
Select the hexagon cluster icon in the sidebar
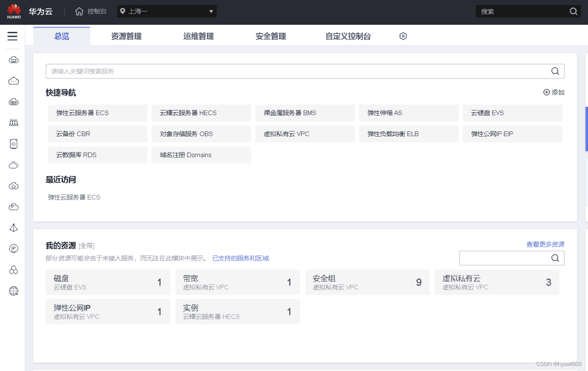click(x=13, y=269)
